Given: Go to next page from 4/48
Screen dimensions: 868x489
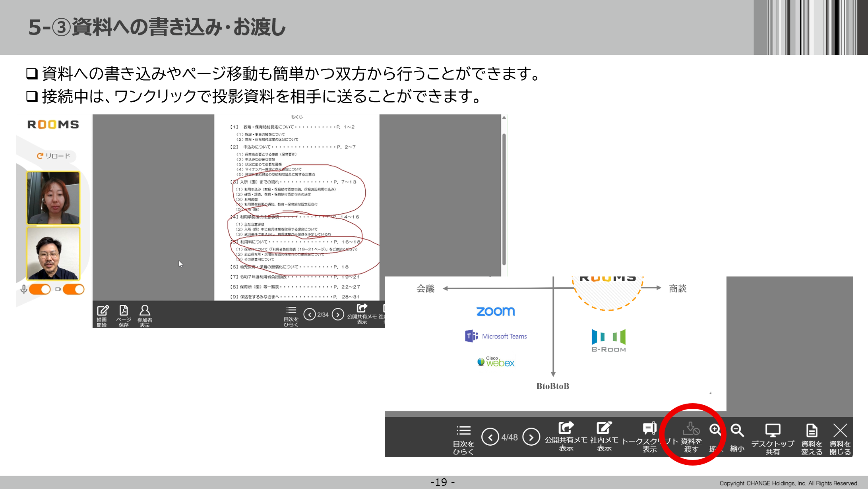Looking at the screenshot, I should point(531,437).
